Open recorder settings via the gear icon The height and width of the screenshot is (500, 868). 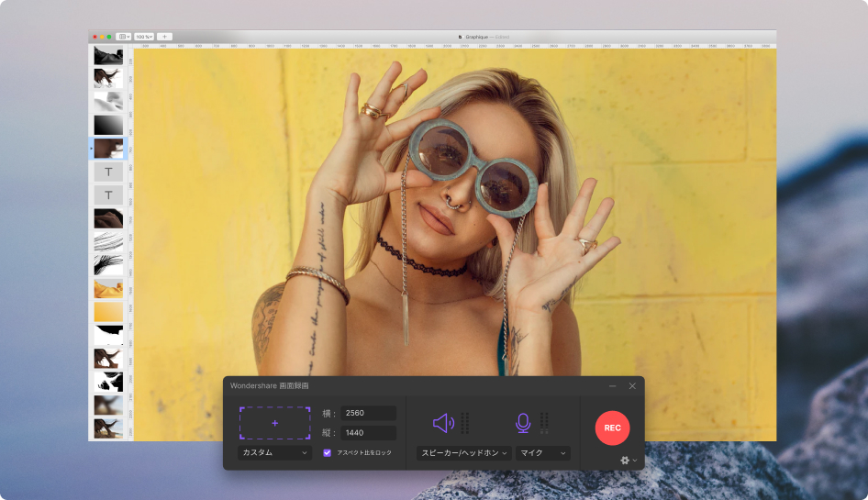(x=625, y=461)
